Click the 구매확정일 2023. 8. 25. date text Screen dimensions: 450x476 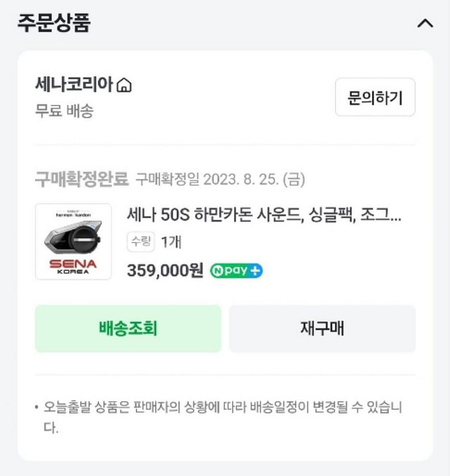(x=220, y=178)
